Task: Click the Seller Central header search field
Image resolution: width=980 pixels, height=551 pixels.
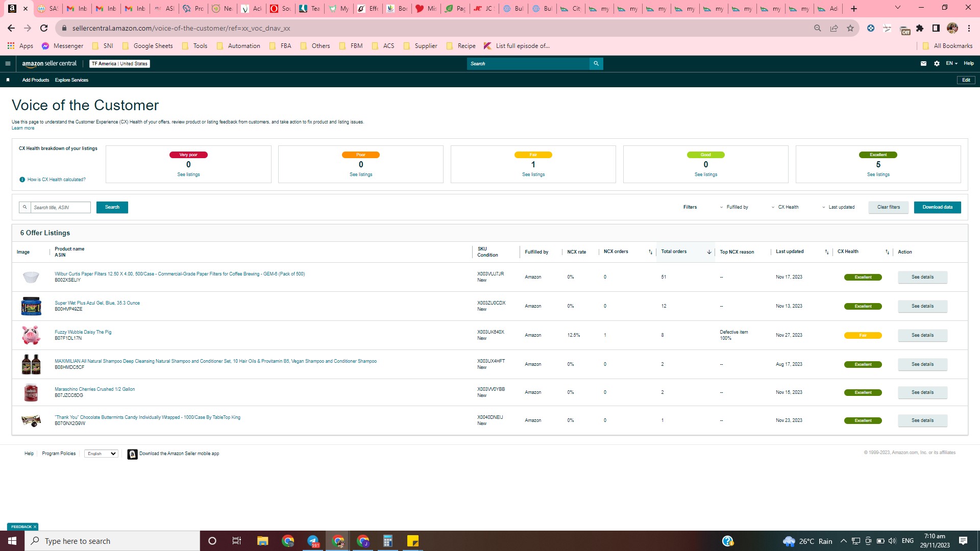Action: coord(528,64)
